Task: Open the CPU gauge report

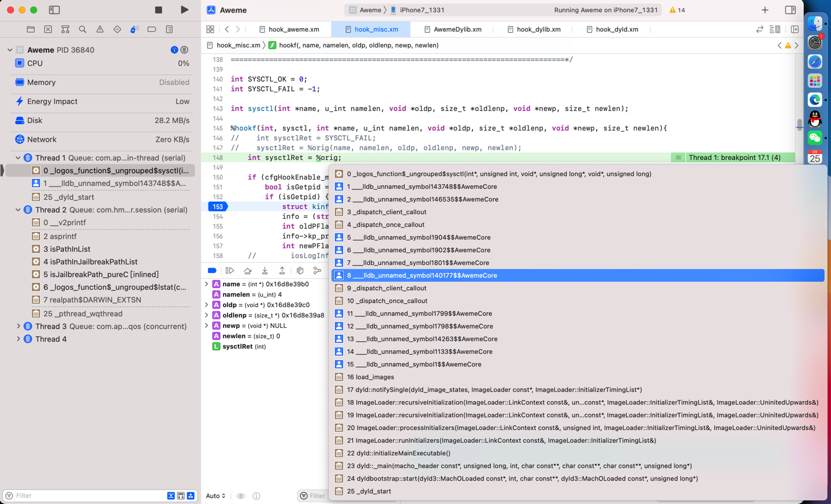Action: tap(100, 63)
